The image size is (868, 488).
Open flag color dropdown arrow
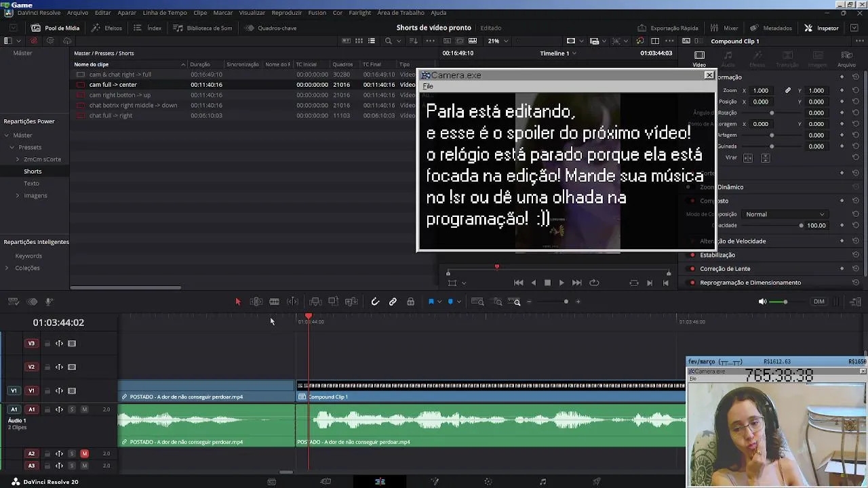tap(439, 302)
